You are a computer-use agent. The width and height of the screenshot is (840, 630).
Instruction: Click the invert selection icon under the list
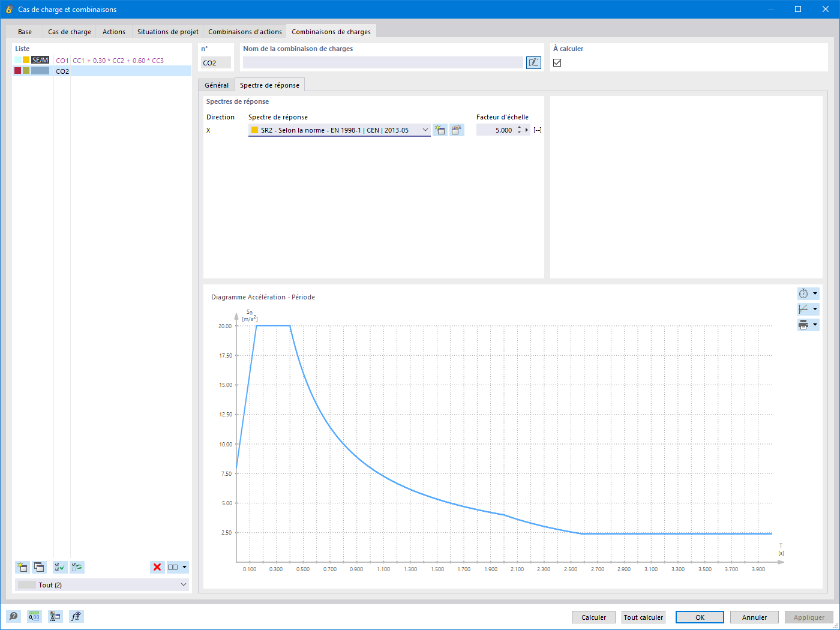pos(77,567)
